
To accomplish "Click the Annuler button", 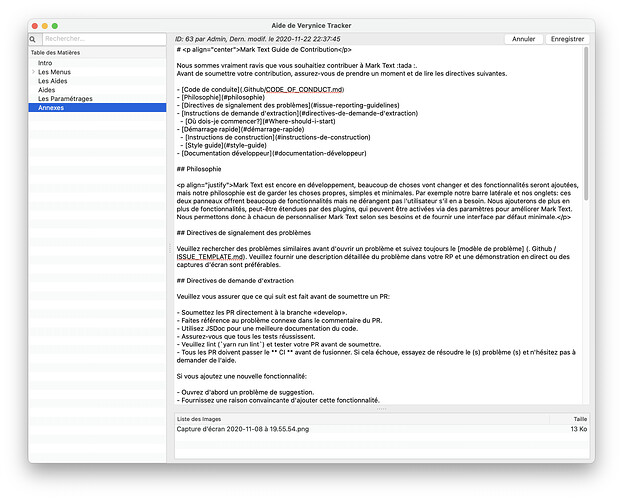I will click(x=523, y=39).
